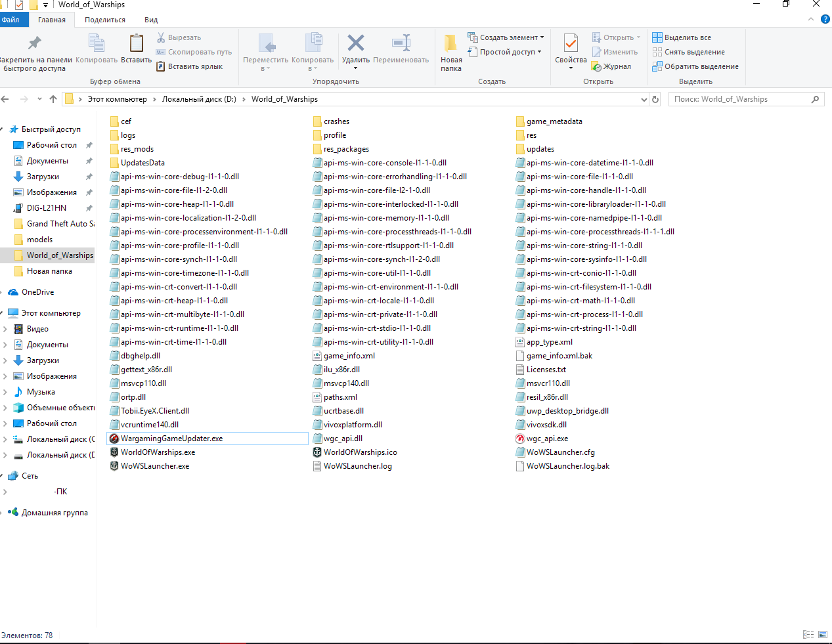Click the Rename (Переименовать) icon
Screen dimensions: 832x644
(x=401, y=43)
